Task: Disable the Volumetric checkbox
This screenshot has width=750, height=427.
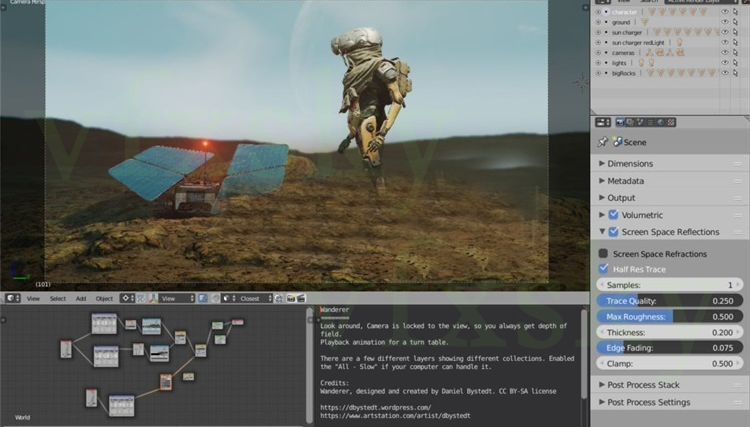Action: pos(613,215)
